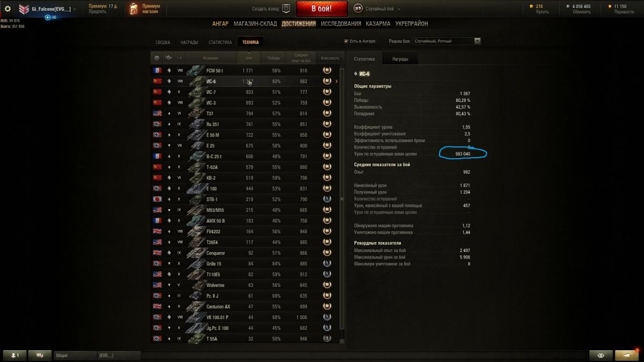This screenshot has height=362, width=644.
Task: Switch to the Исследования menu
Action: pos(341,24)
